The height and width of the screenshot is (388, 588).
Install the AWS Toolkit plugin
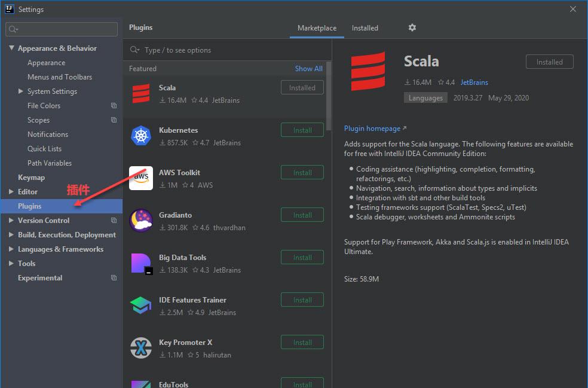point(302,172)
